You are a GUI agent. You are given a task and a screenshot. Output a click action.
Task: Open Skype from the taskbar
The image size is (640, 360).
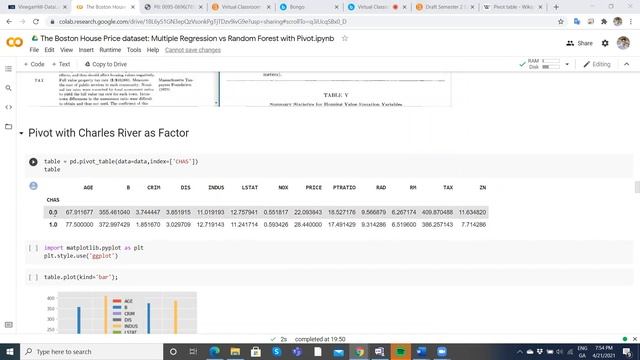click(276, 351)
